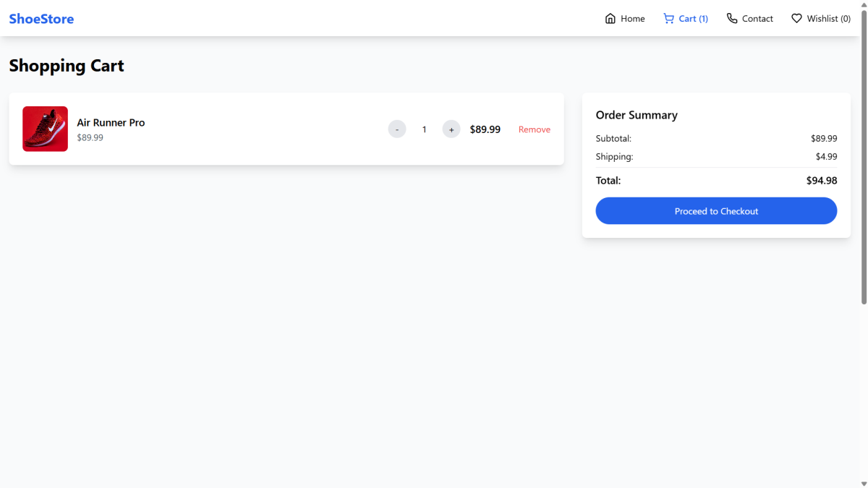Click the scrollbar up arrow
Image resolution: width=868 pixels, height=488 pixels.
click(x=864, y=4)
